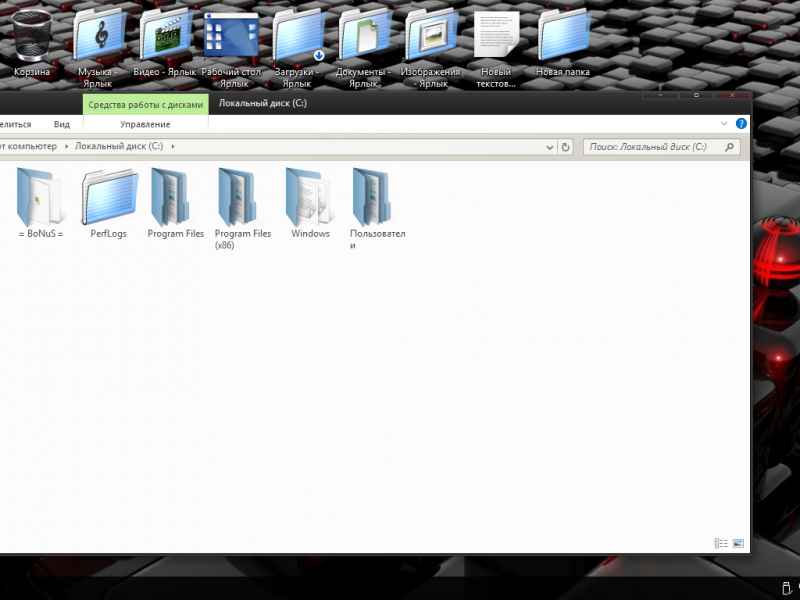This screenshot has height=600, width=800.
Task: Open the Управление ribbon tab
Action: click(145, 124)
